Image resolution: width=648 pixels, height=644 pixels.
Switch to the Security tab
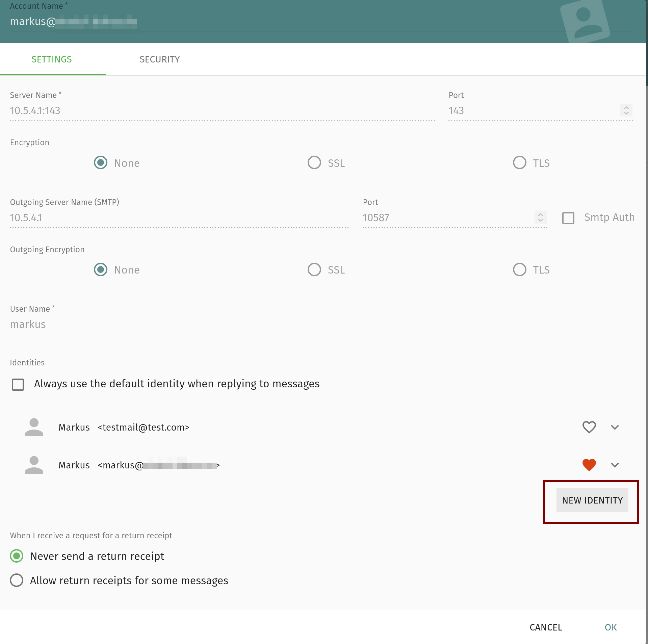159,59
